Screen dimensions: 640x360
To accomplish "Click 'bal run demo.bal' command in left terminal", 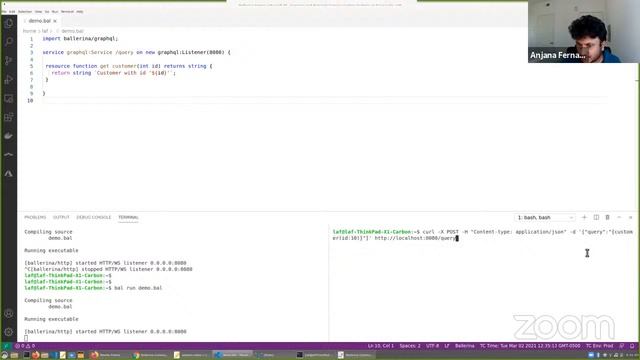I will pos(138,288).
